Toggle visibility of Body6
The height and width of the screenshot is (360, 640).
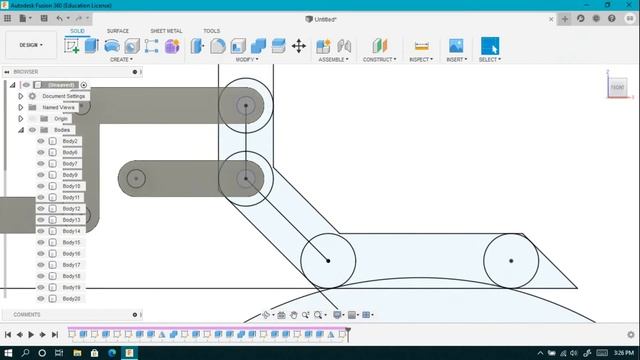click(x=40, y=152)
